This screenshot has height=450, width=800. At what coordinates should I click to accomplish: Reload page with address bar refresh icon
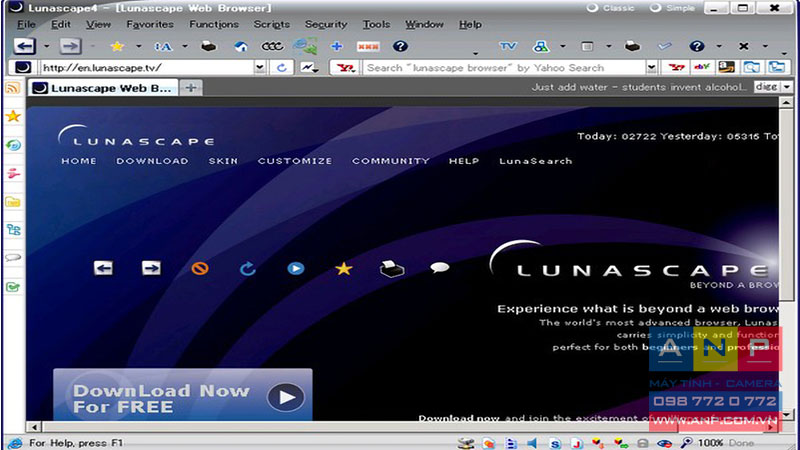[x=282, y=67]
